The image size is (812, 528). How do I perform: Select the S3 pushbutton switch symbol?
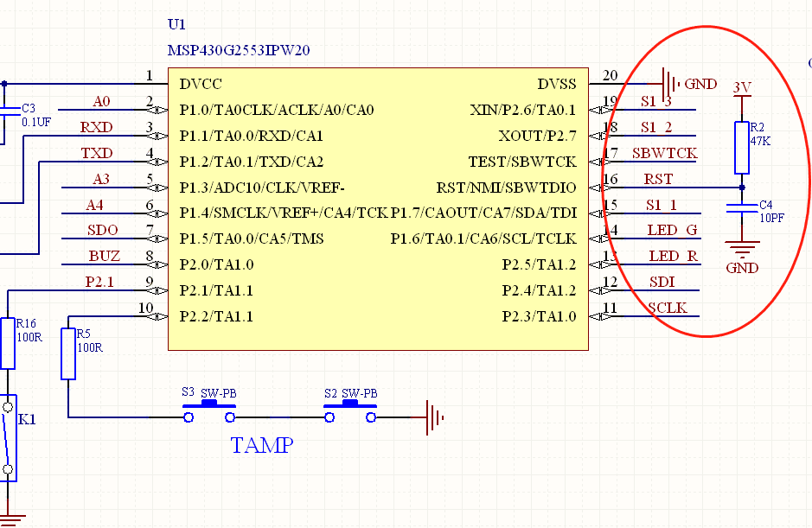click(209, 411)
